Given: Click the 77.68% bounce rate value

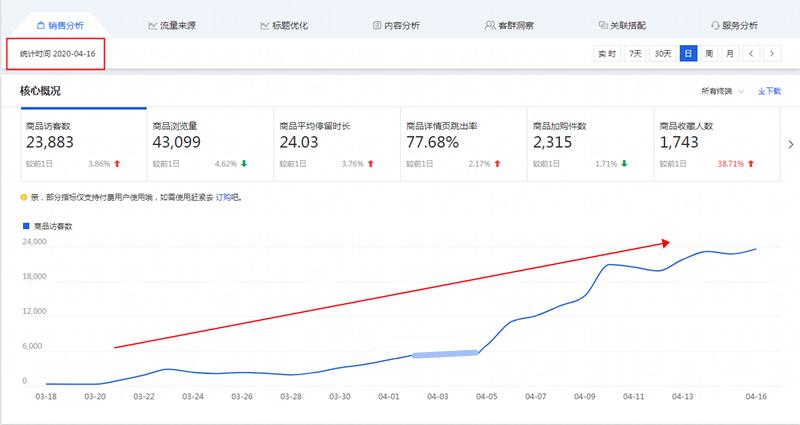Looking at the screenshot, I should tap(433, 142).
